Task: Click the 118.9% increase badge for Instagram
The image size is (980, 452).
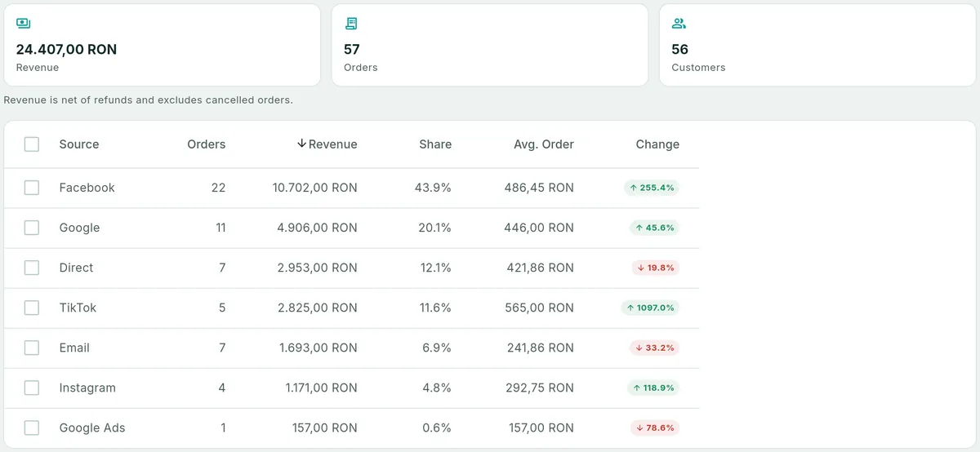Action: point(653,388)
